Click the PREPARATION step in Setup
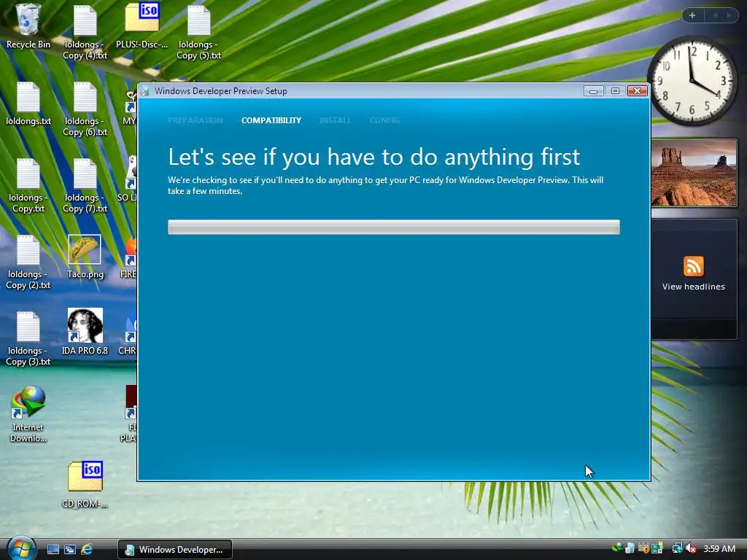Image resolution: width=747 pixels, height=560 pixels. click(x=196, y=120)
